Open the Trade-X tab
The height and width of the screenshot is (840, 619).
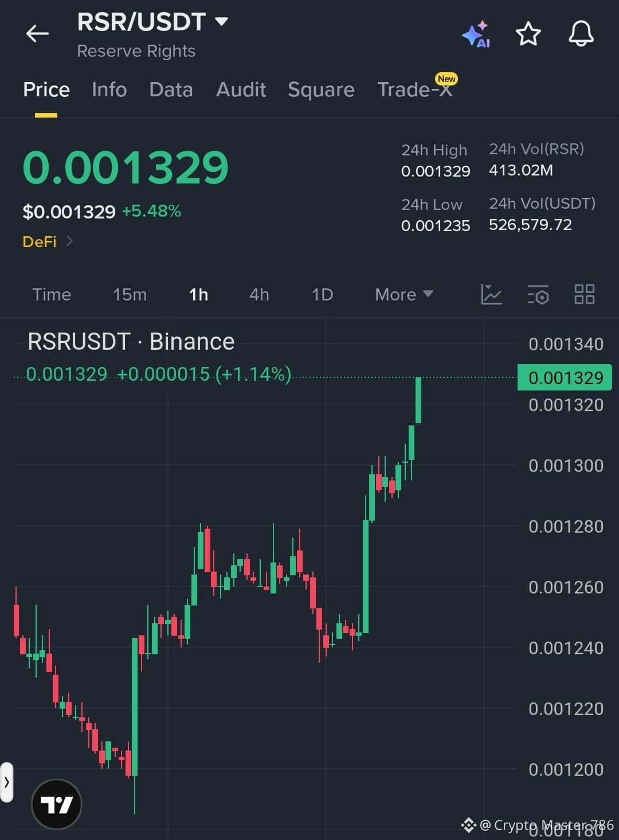point(415,89)
